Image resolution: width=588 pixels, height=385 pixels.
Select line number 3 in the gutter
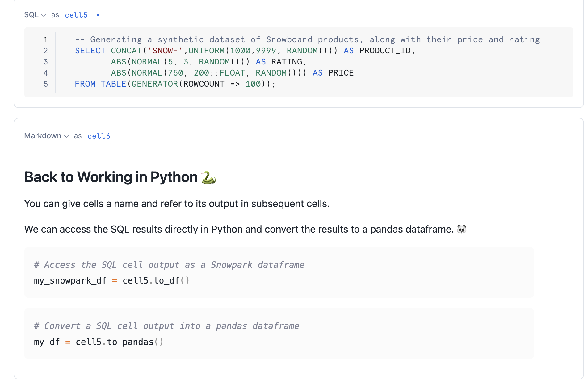coord(46,62)
